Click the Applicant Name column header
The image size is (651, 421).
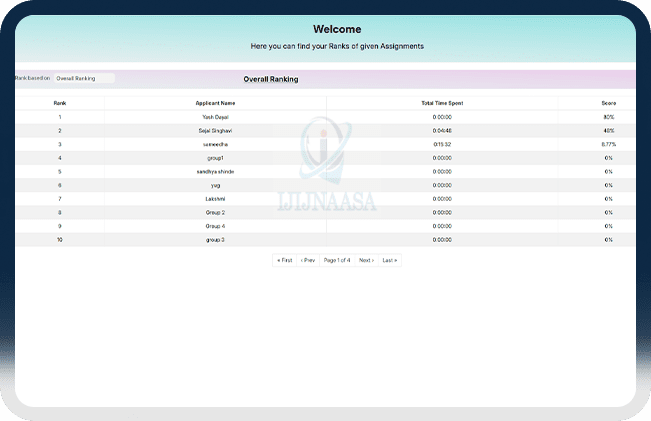click(x=215, y=103)
